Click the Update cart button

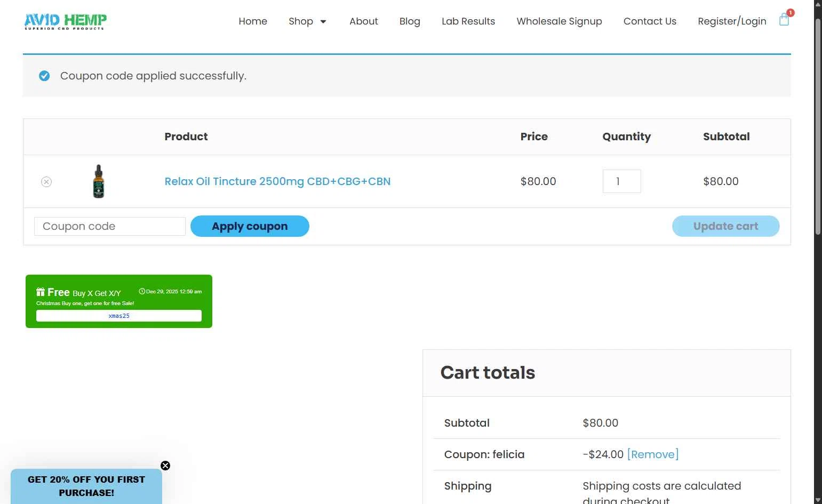pos(725,226)
